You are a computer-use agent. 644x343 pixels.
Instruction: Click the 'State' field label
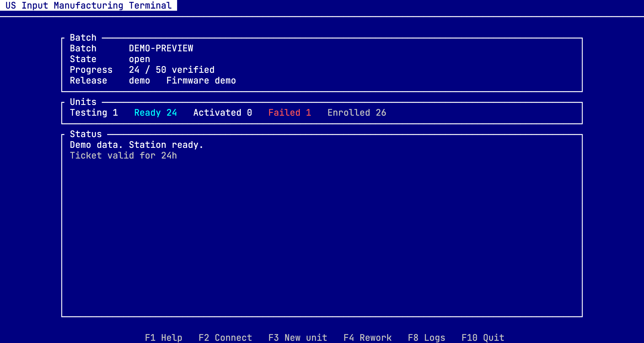pyautogui.click(x=83, y=59)
